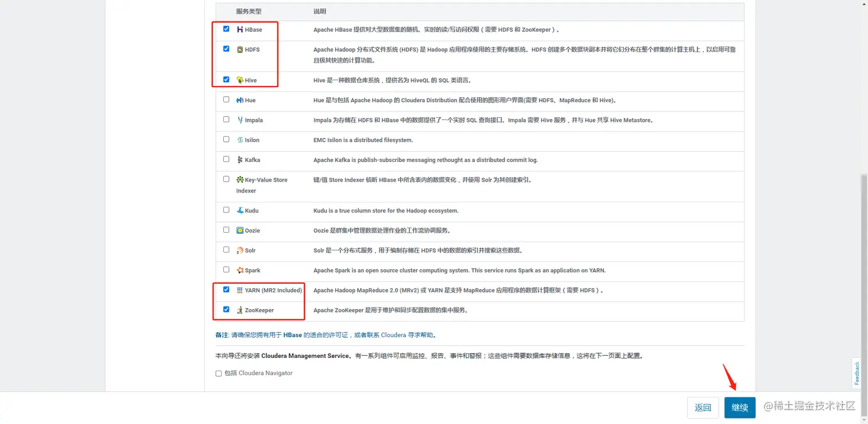Check the Oozie service checkbox
This screenshot has width=868, height=424.
(226, 230)
